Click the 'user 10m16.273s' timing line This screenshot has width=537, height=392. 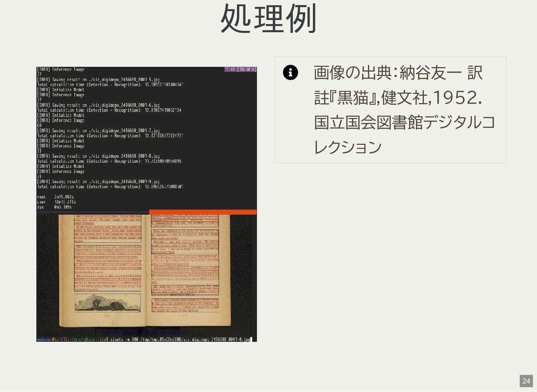[x=57, y=202]
